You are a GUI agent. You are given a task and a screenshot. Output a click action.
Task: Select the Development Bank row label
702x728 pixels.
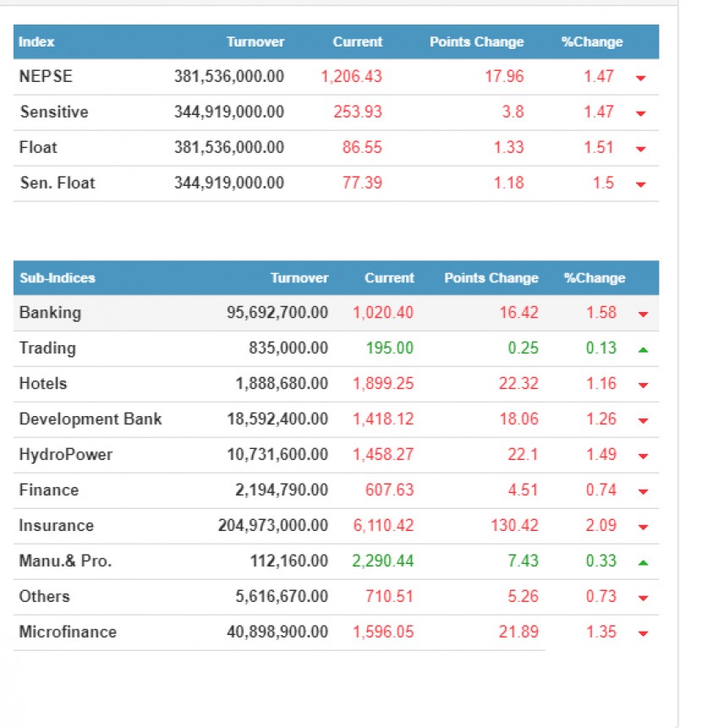90,419
